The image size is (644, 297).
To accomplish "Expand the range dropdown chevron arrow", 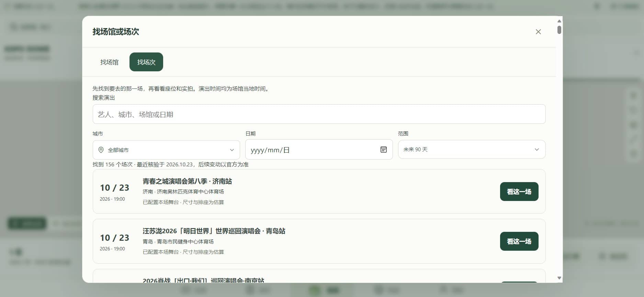I will (537, 150).
